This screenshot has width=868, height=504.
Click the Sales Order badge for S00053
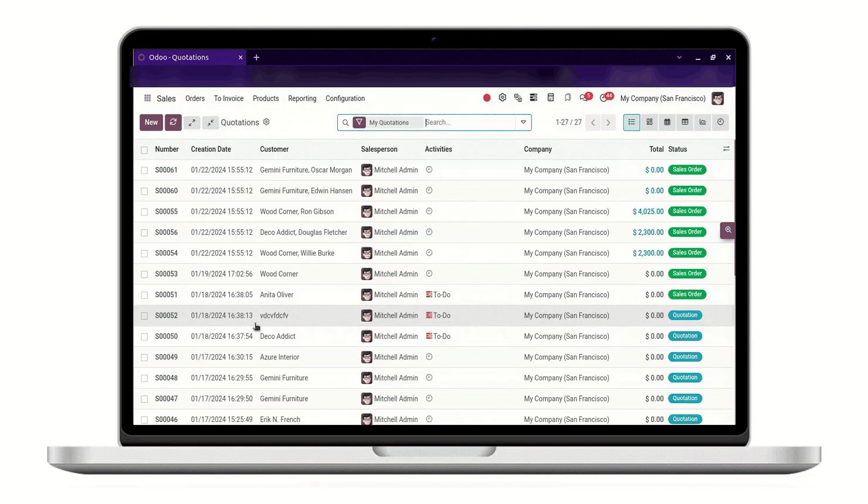tap(687, 274)
